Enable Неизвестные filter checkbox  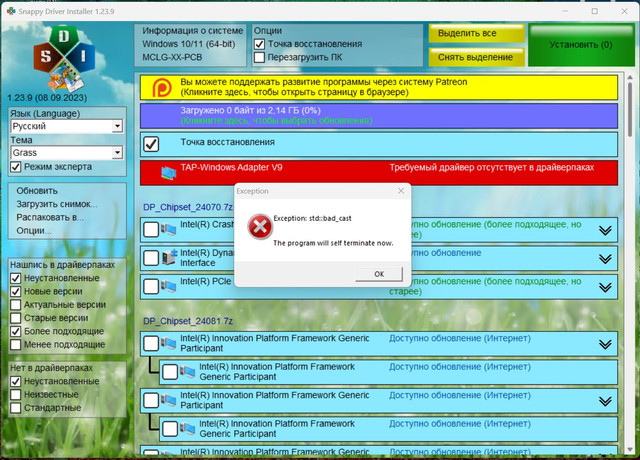pyautogui.click(x=16, y=395)
